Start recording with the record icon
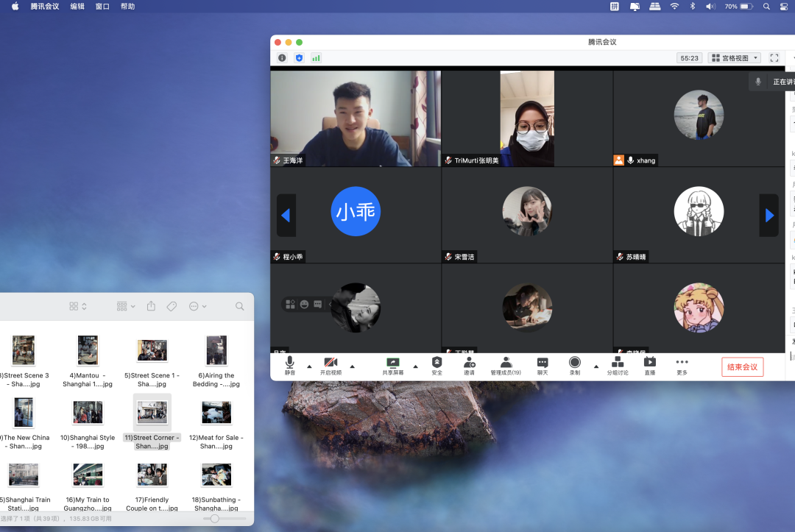The height and width of the screenshot is (532, 795). (574, 365)
